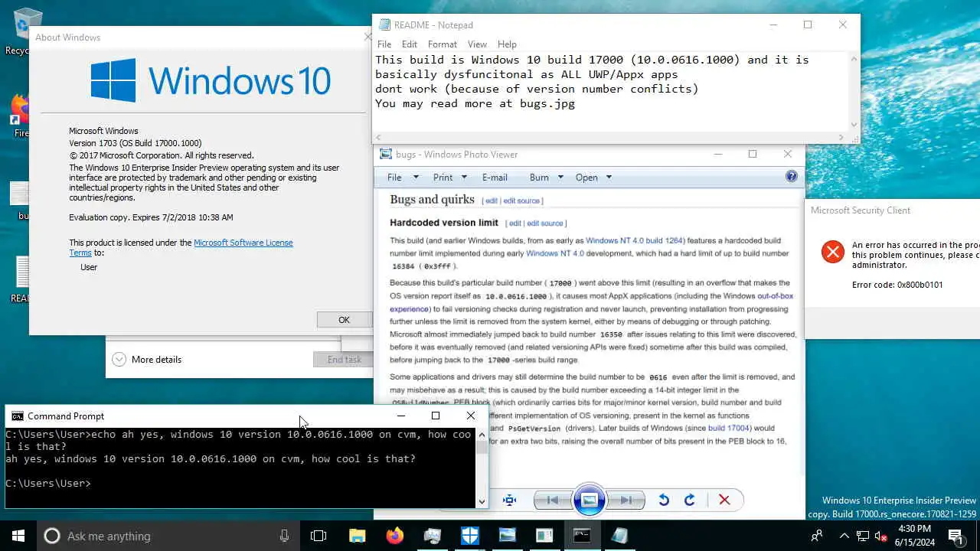Rotate the image clockwise
This screenshot has width=980, height=551.
tap(689, 500)
